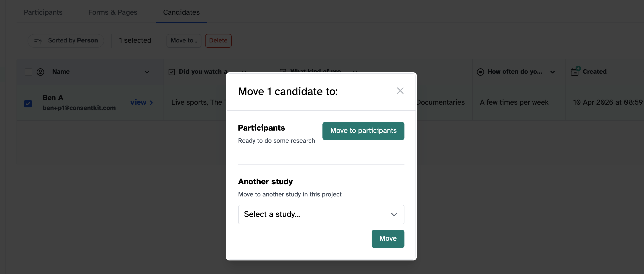644x274 pixels.
Task: Click the radio question icon on How often column
Action: click(480, 72)
